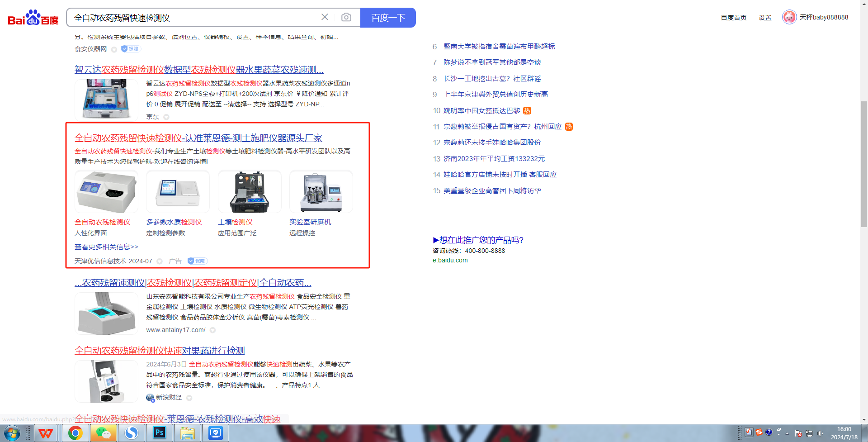The width and height of the screenshot is (868, 442).
Task: Open Photoshop from the taskbar
Action: pyautogui.click(x=160, y=433)
